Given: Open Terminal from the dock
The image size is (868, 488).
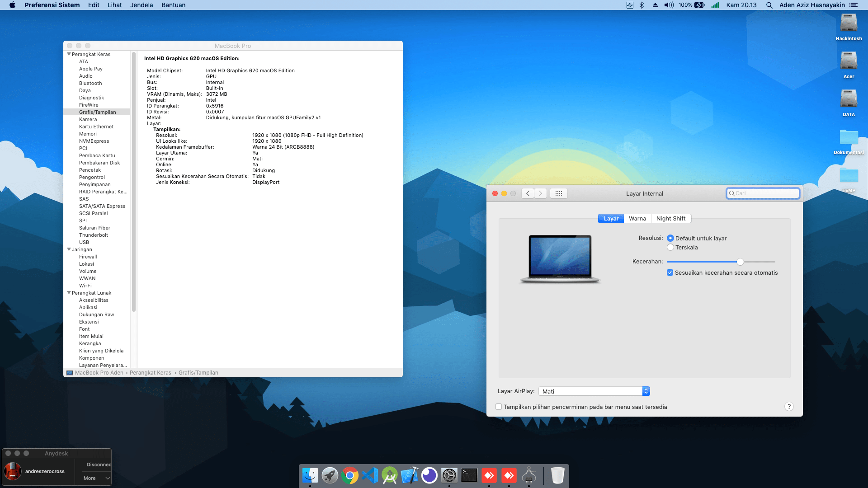Looking at the screenshot, I should click(x=469, y=475).
